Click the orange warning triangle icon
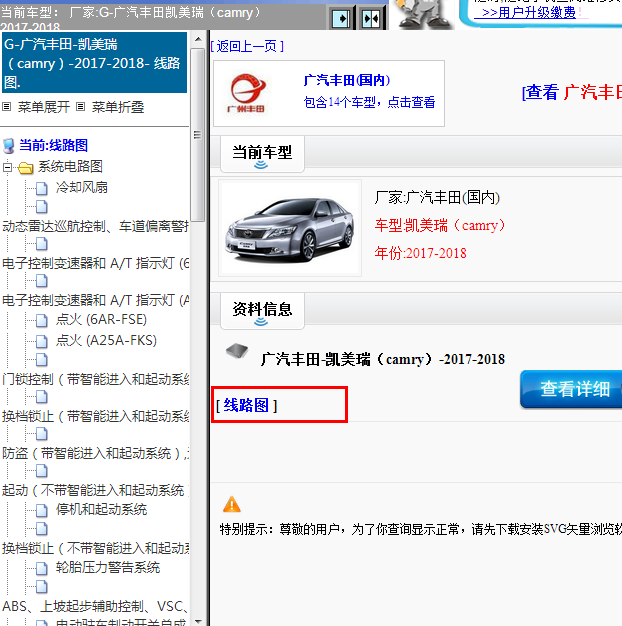Image resolution: width=622 pixels, height=626 pixels. pyautogui.click(x=232, y=504)
